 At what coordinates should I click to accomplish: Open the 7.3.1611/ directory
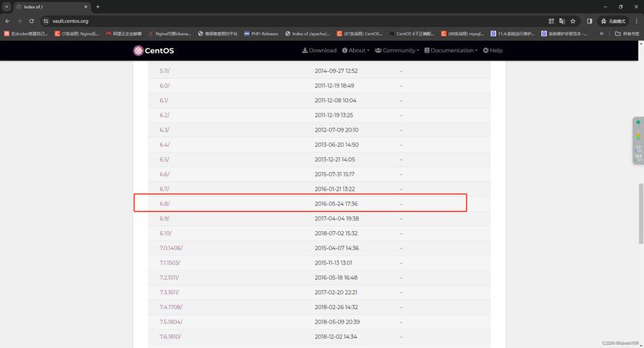(169, 292)
